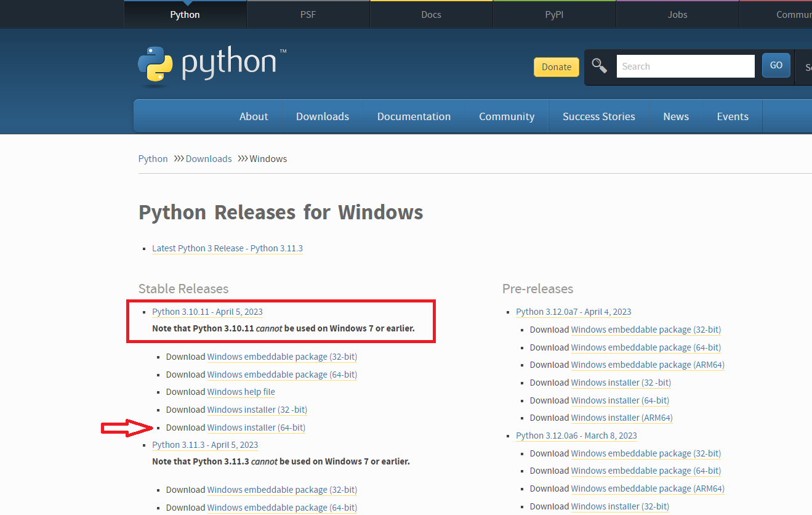Download 3.12.0a7 Windows installer (64-bit)
This screenshot has height=515, width=812.
620,400
